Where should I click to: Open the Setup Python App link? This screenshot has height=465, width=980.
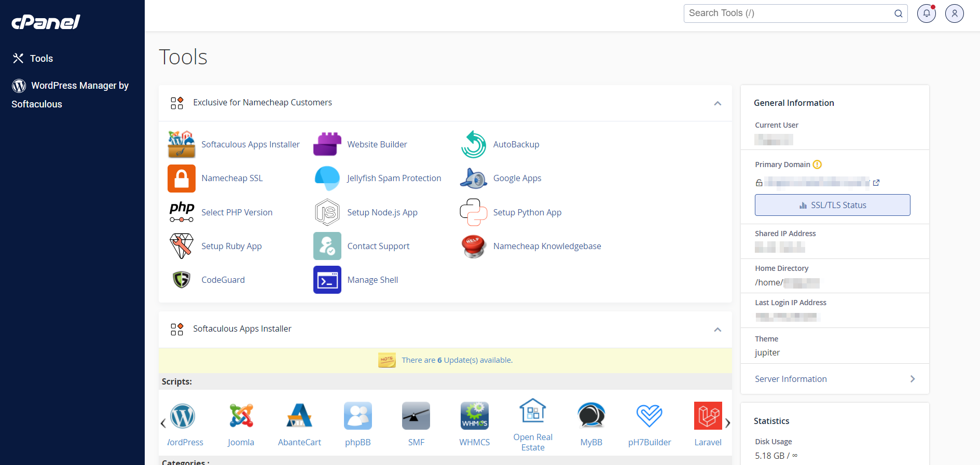tap(527, 212)
